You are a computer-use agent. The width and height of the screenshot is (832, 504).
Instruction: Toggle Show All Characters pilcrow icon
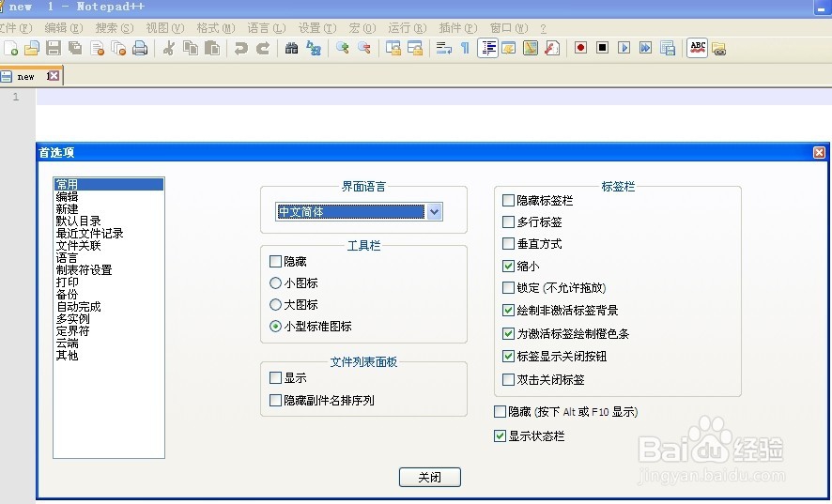pyautogui.click(x=465, y=48)
